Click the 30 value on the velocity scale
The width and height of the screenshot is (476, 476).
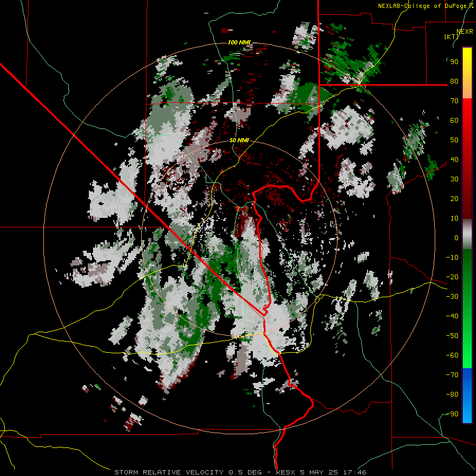[x=454, y=179]
